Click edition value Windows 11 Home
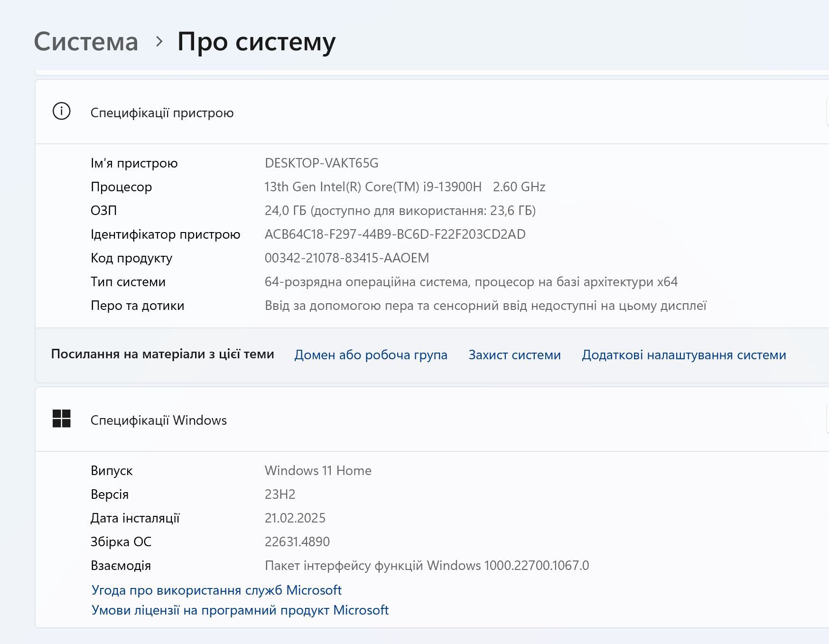829x644 pixels. pos(318,471)
